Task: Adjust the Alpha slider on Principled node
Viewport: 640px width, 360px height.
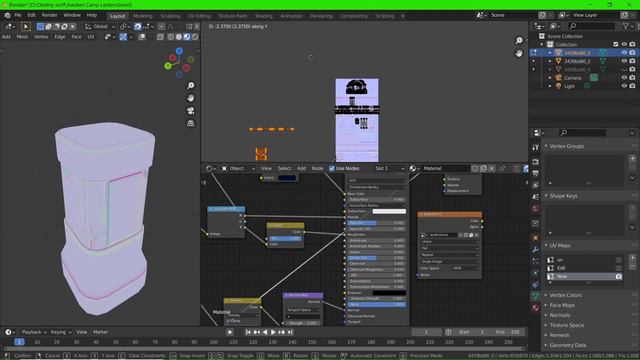Action: coord(376,304)
